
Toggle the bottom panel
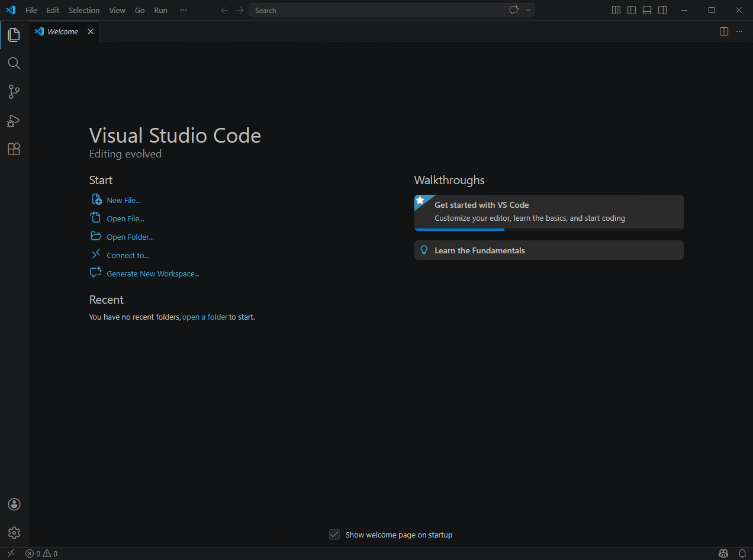(647, 10)
